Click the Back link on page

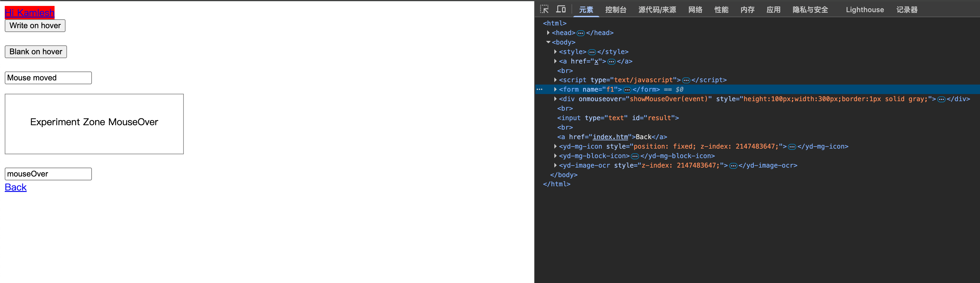pyautogui.click(x=16, y=187)
